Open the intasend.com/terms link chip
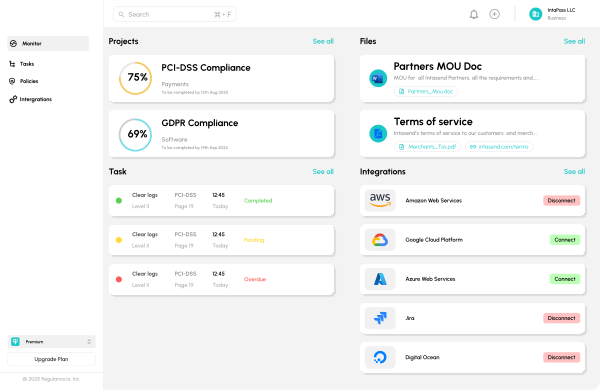 [499, 147]
